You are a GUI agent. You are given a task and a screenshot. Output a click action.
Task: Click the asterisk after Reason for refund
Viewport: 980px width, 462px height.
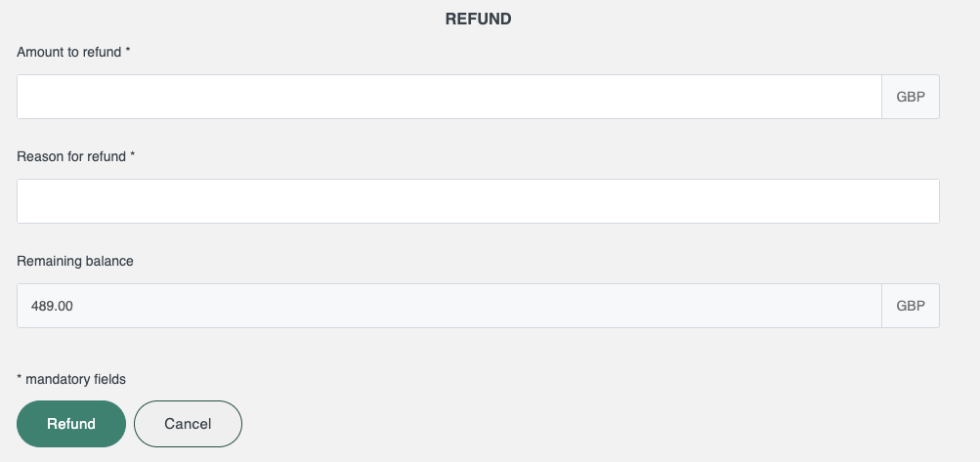(x=133, y=155)
